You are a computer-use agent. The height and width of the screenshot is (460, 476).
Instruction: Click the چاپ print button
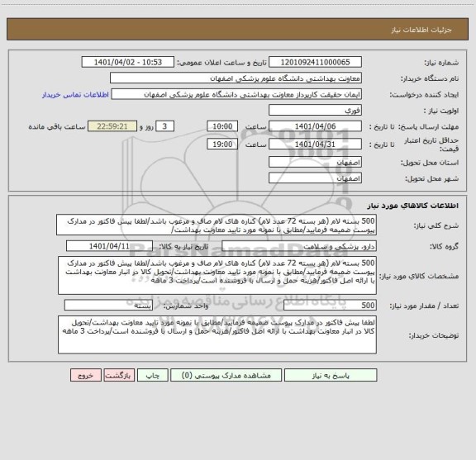(x=153, y=375)
